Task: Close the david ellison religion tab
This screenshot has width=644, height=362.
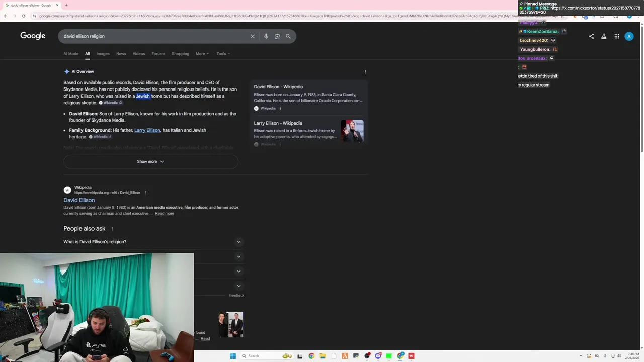Action: 57,5
